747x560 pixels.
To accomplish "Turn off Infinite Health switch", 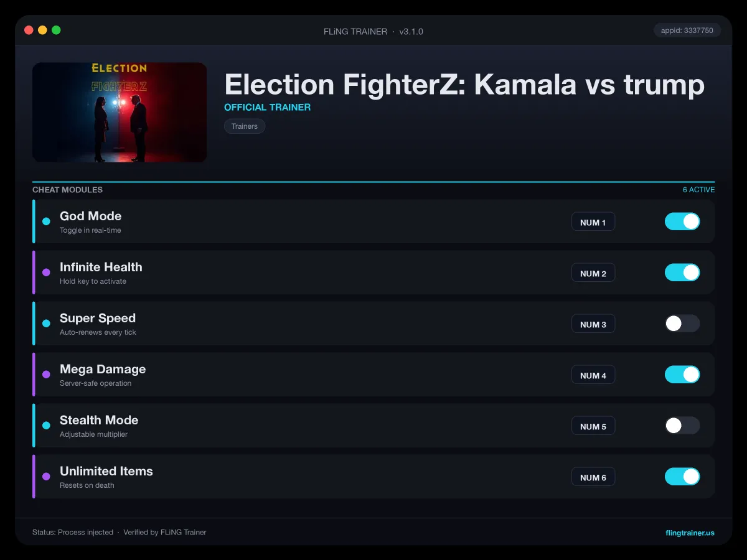I will click(x=682, y=273).
